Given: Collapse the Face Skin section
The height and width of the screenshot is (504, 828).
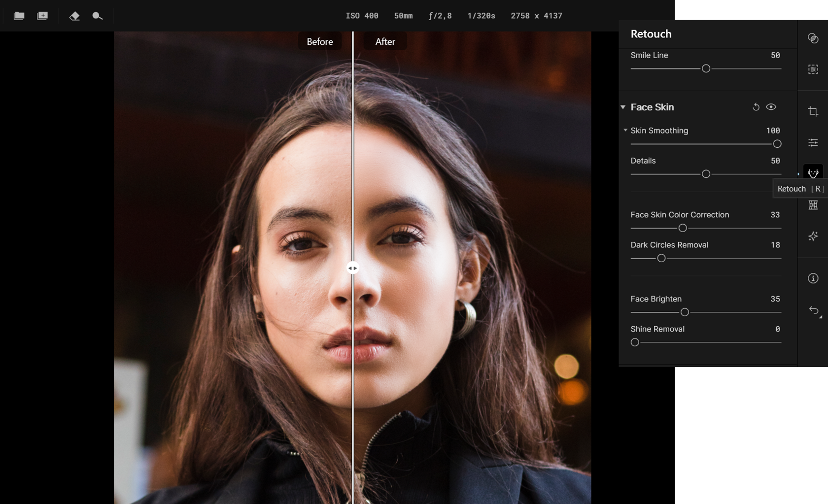Looking at the screenshot, I should pos(622,106).
